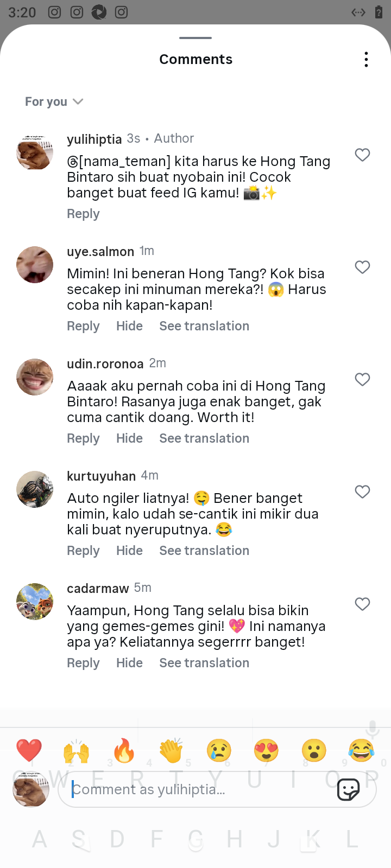Open cadarmaw's profile via username
The height and width of the screenshot is (868, 391).
pyautogui.click(x=98, y=588)
